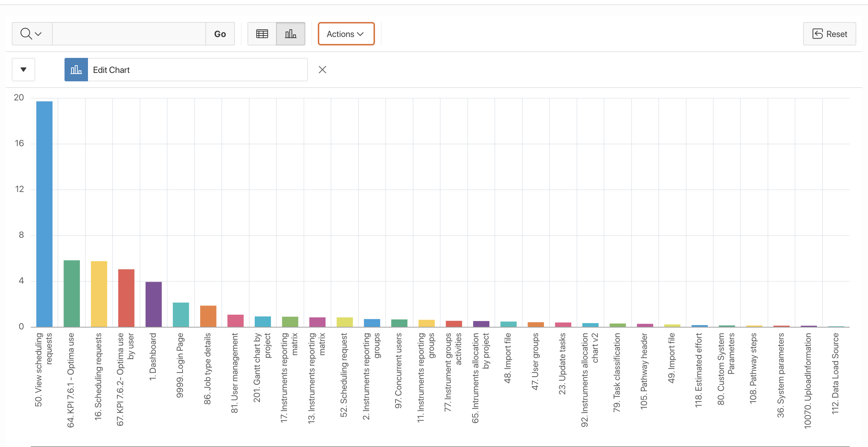Click the blue Edit Chart bar icon
This screenshot has width=868, height=447.
pyautogui.click(x=76, y=70)
